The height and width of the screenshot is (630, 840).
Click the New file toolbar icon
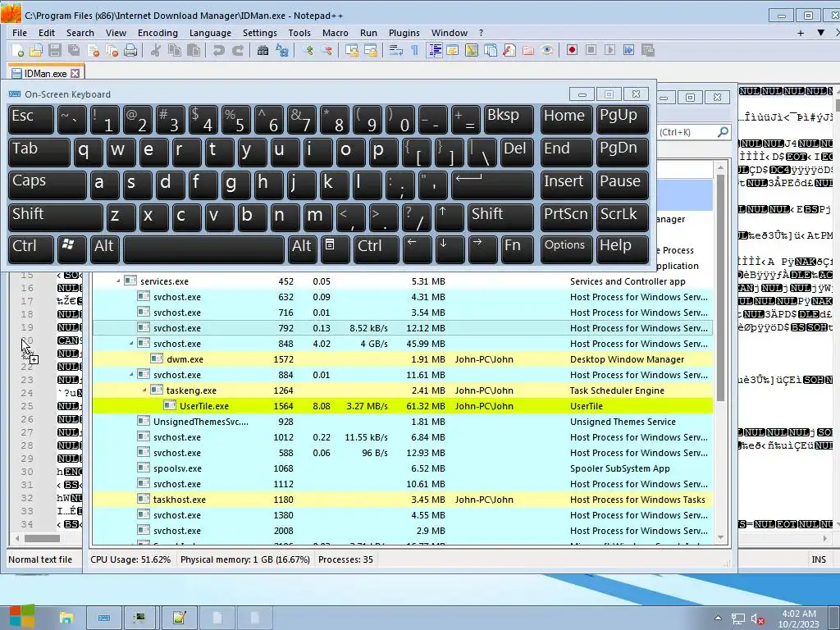click(18, 50)
